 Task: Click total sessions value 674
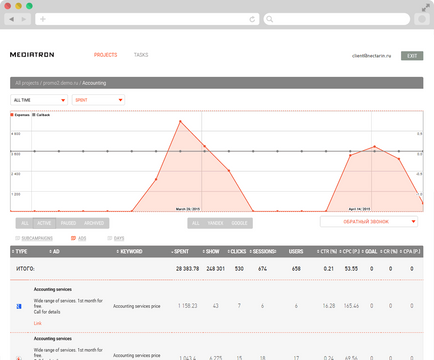click(262, 269)
